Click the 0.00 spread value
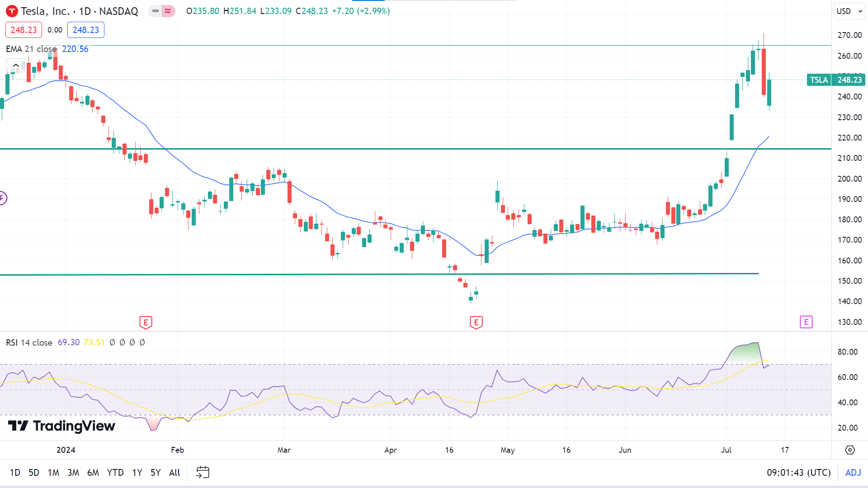 pos(55,30)
